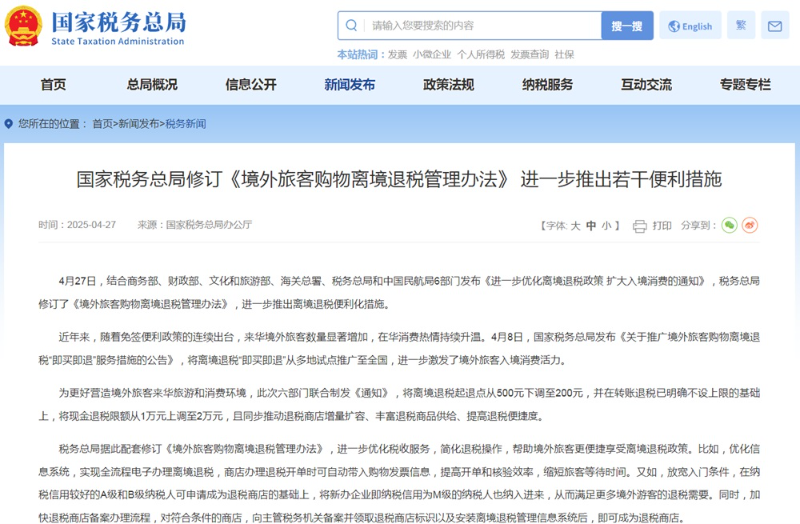
Task: Click the 打印 print link
Action: 662,226
